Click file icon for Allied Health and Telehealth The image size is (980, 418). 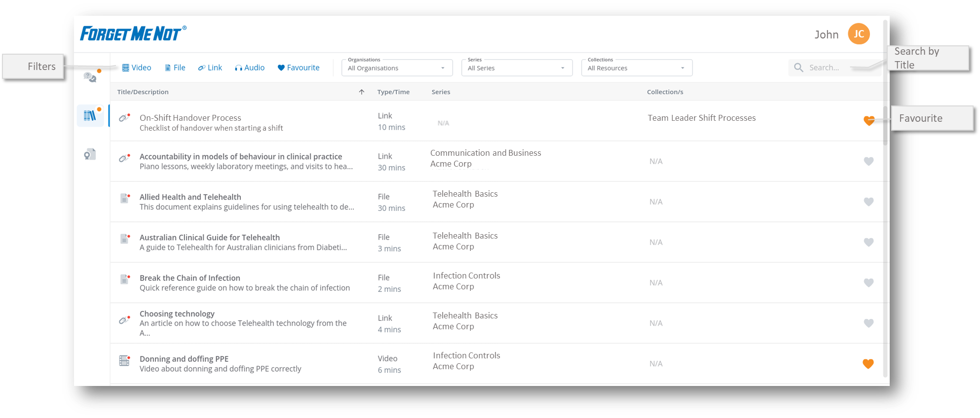click(x=124, y=199)
